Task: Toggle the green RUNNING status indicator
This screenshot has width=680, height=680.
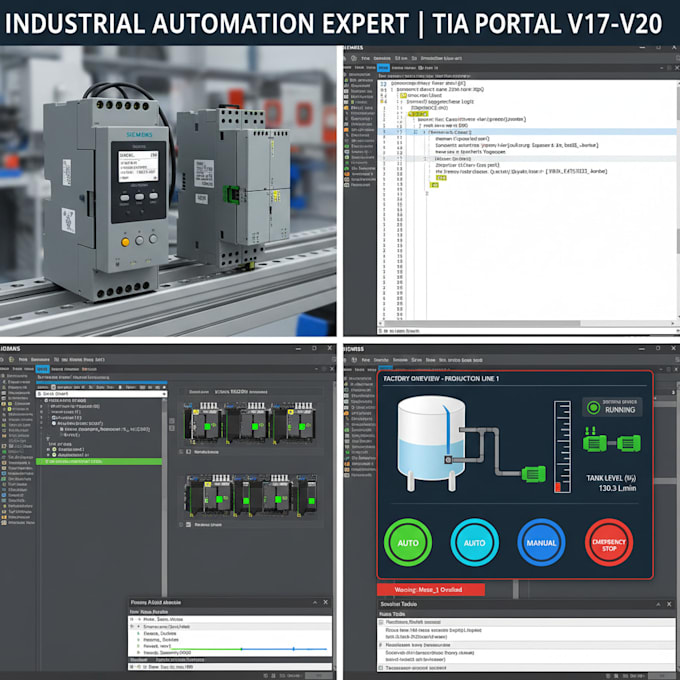Action: point(612,406)
